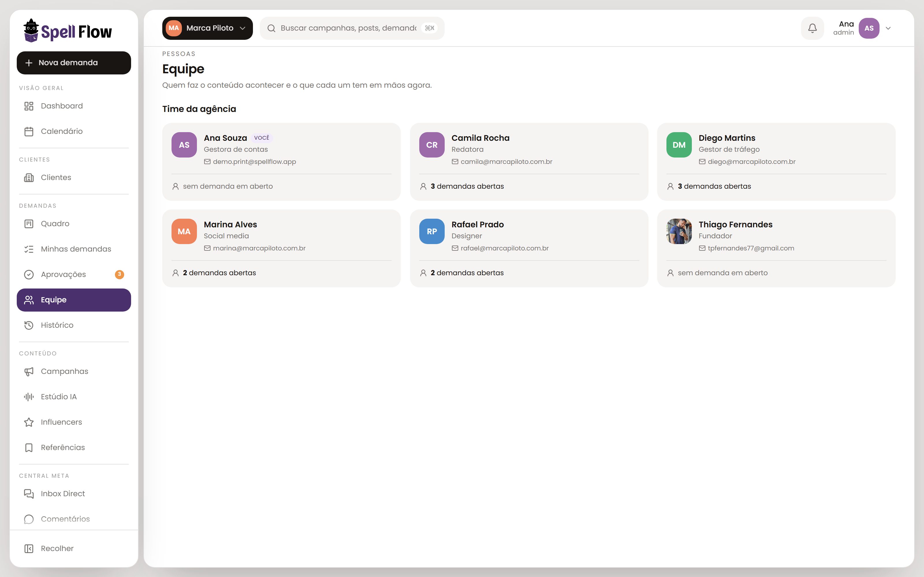
Task: Click camila@marcapiloto.com.br email link
Action: [506, 162]
